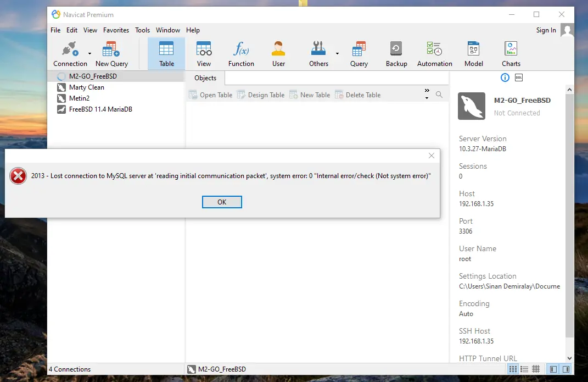Click the Others toolbar icon
This screenshot has width=588, height=382.
point(319,54)
